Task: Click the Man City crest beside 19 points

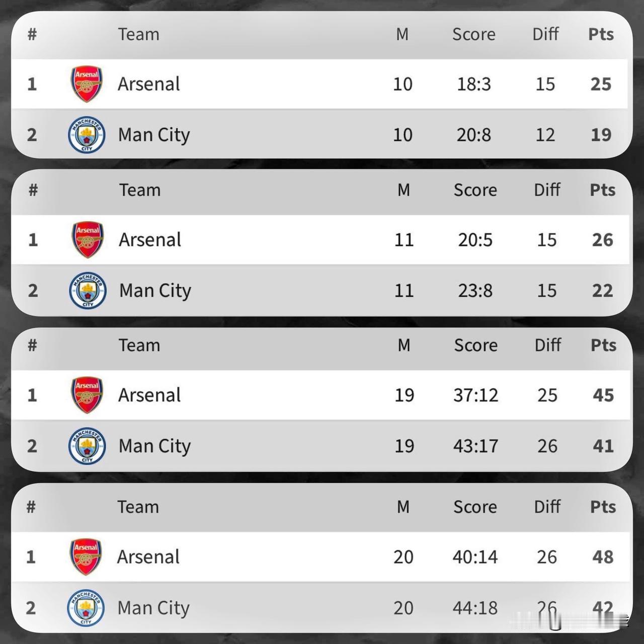Action: (x=87, y=134)
